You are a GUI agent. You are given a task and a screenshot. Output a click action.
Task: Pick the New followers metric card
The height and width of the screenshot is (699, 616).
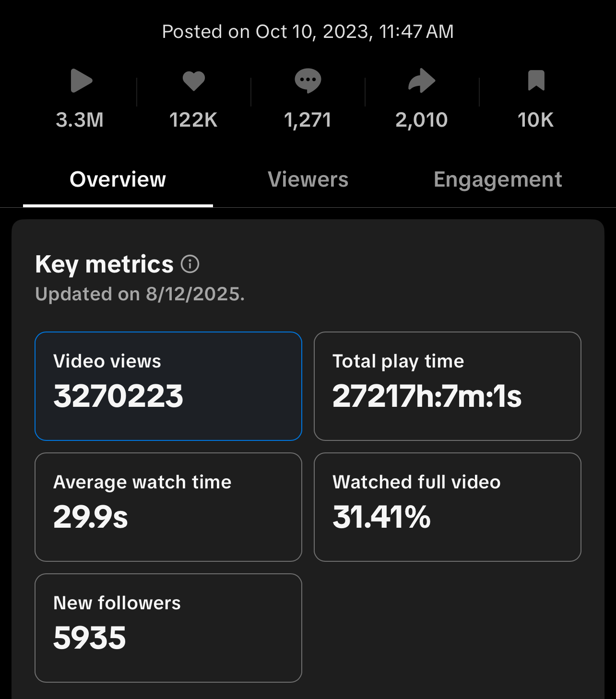click(x=168, y=628)
